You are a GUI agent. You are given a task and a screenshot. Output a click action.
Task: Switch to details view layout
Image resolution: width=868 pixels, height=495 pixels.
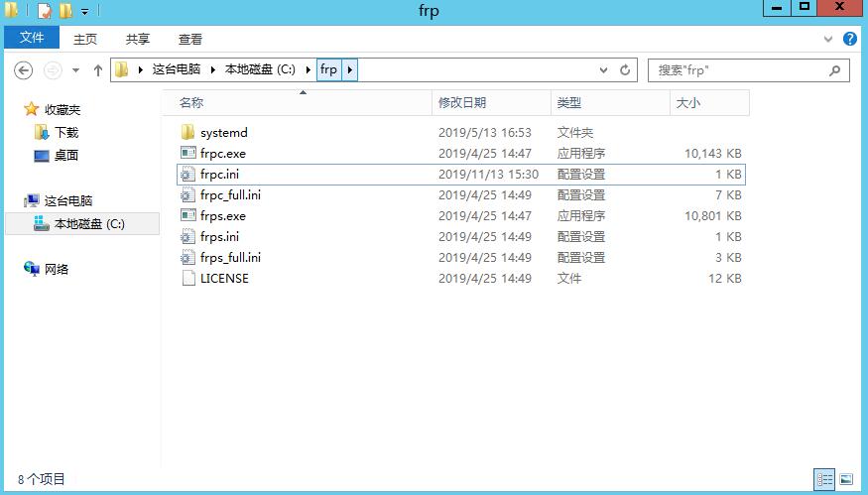[824, 479]
